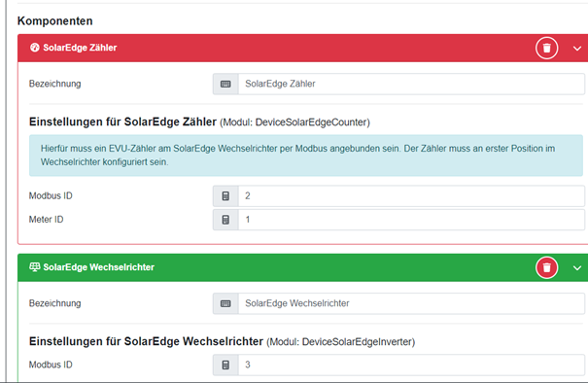Viewport: 588px width, 383px height.
Task: Click the Komponenten section heading
Action: [x=55, y=21]
